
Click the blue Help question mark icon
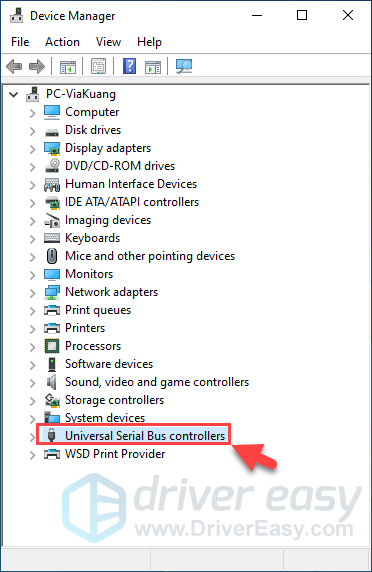129,66
